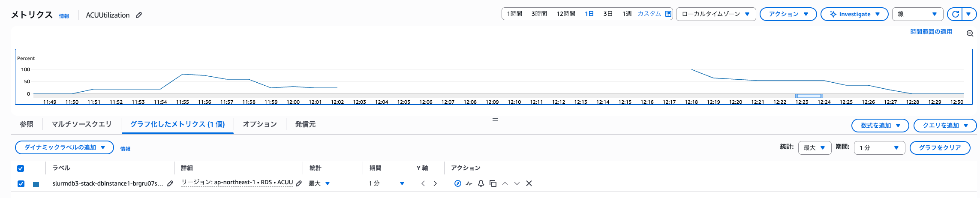
Task: Open the refresh options dropdown arrow
Action: click(969, 14)
